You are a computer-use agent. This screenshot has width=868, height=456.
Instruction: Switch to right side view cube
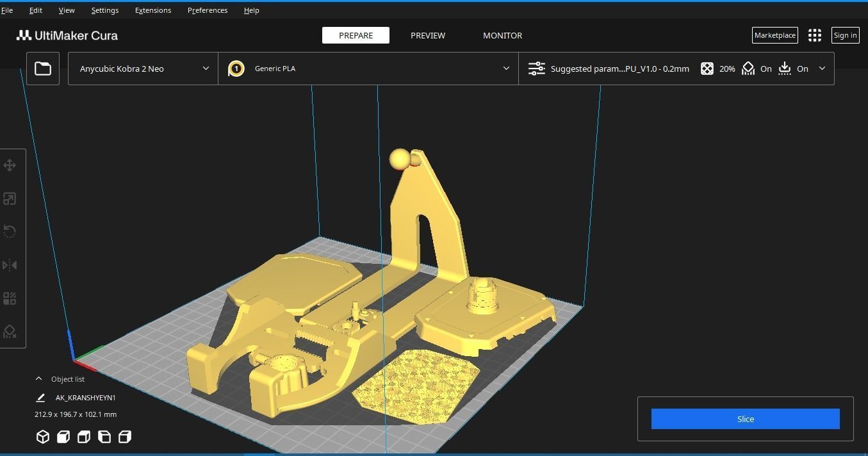pos(125,437)
